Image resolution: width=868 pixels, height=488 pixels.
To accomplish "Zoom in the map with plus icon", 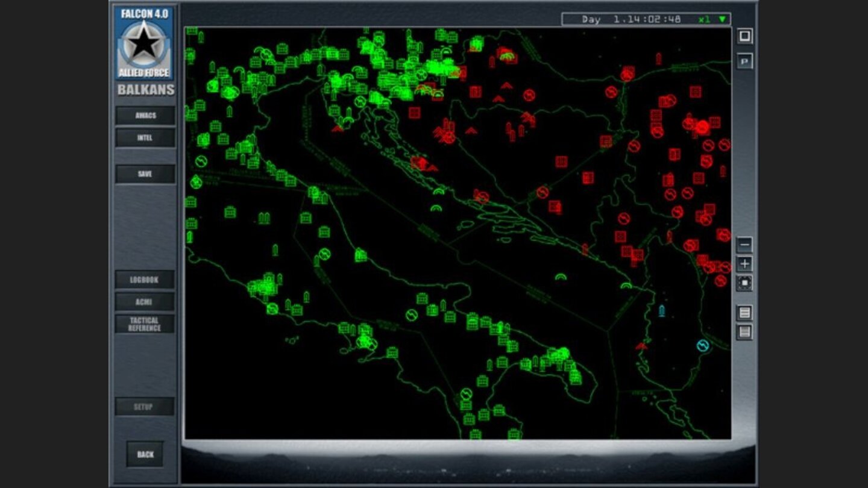I will coord(745,264).
